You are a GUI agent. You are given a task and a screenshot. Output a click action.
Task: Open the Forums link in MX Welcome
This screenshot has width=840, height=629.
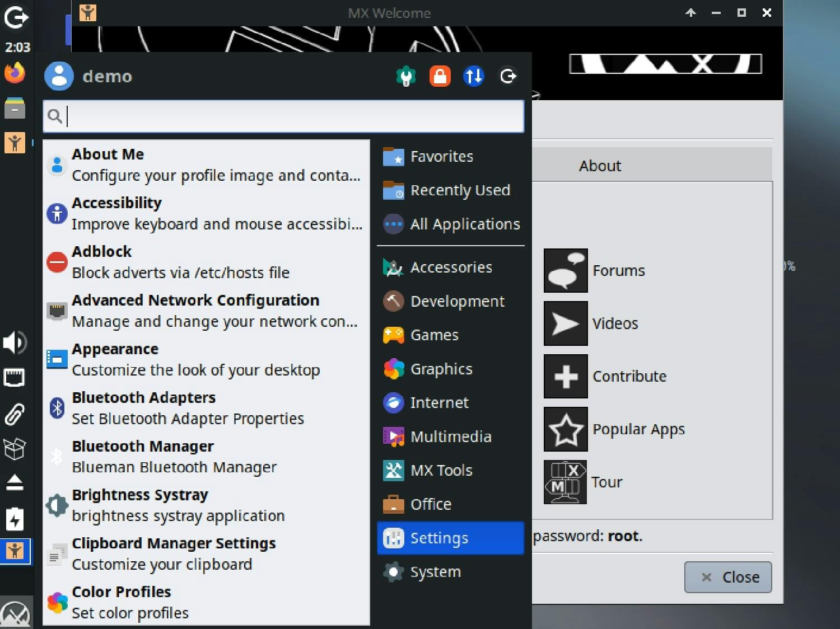[619, 271]
